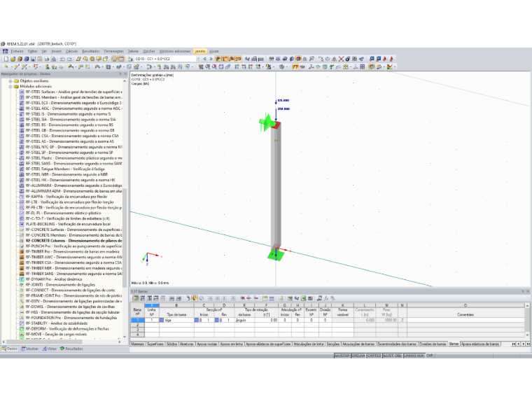The image size is (532, 399).
Task: Click the Redo arrow icon
Action: [69, 59]
